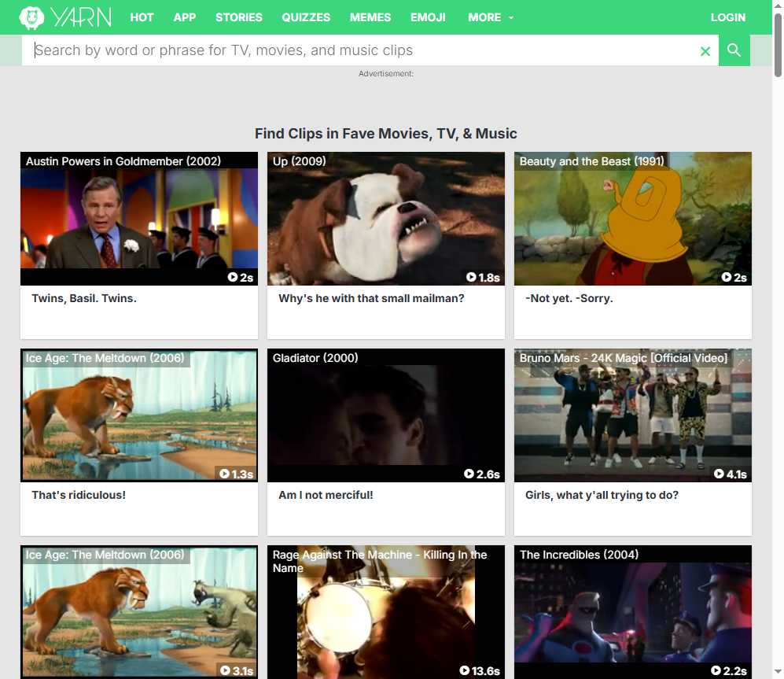The image size is (784, 679).
Task: Click play badge on Up (2009) clip
Action: tap(483, 277)
